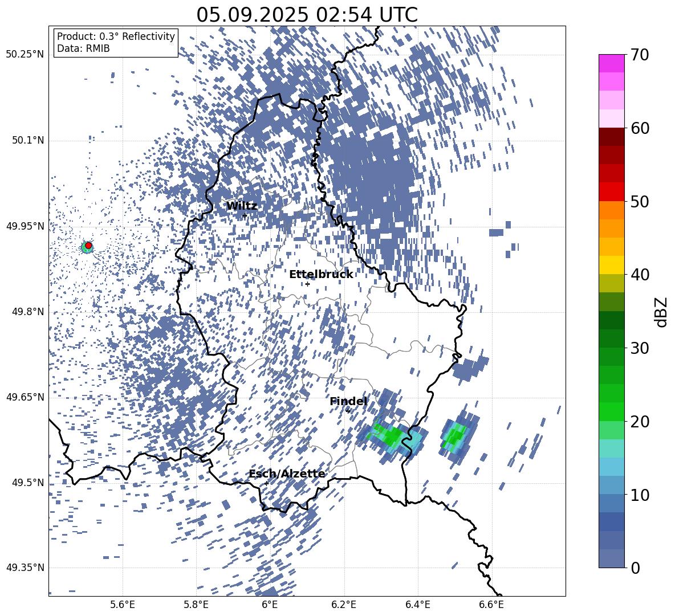
Task: Click the Findel cross marker
Action: (348, 411)
